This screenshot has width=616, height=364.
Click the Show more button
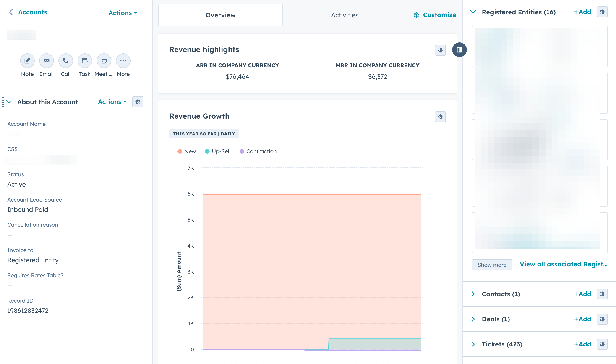click(492, 265)
